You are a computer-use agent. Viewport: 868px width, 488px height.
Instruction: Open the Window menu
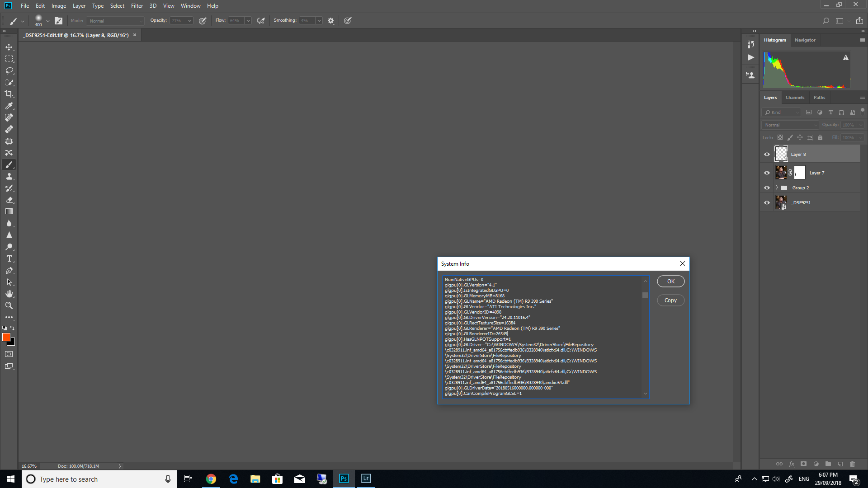click(190, 6)
